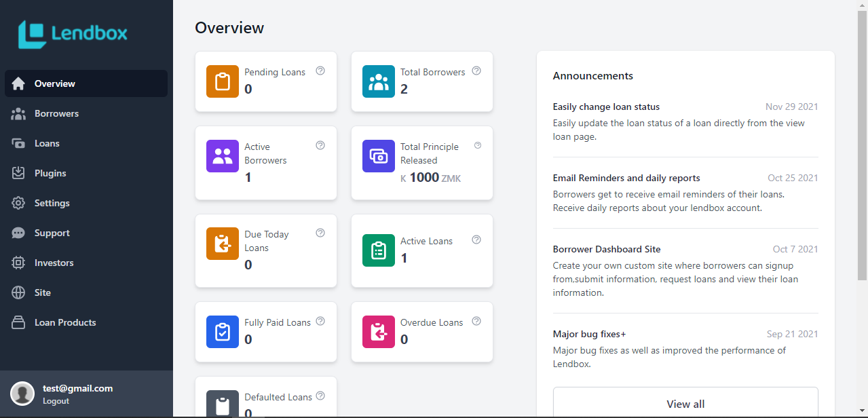
Task: Click the View all announcements button
Action: (685, 404)
